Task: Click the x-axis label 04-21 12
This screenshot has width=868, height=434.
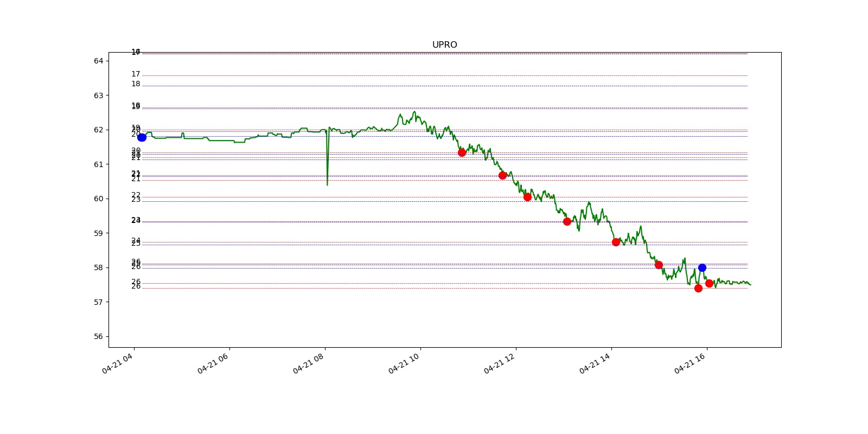Action: (500, 363)
